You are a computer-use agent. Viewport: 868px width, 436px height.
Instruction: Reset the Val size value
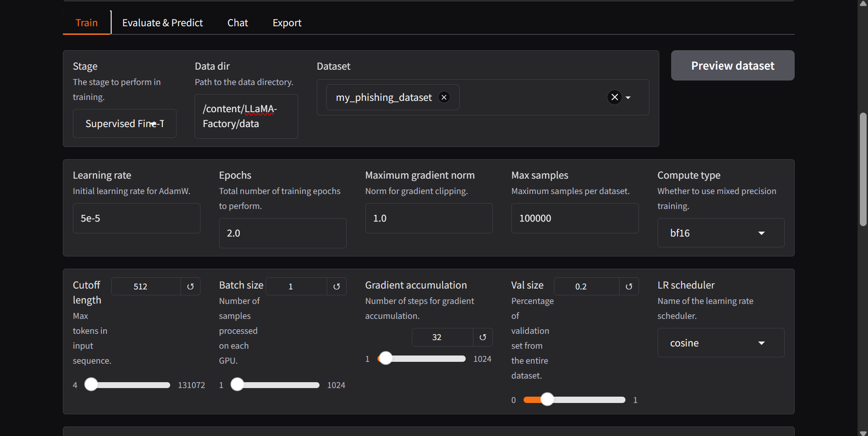(629, 286)
